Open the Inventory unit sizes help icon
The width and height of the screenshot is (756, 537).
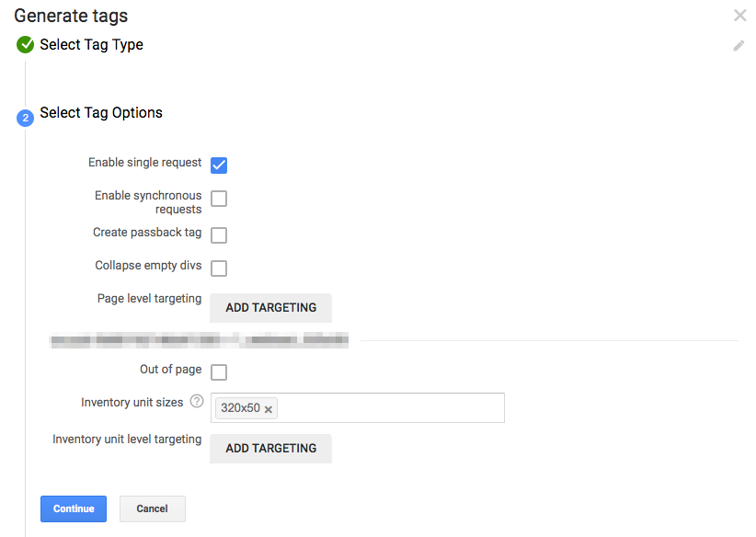(x=197, y=401)
